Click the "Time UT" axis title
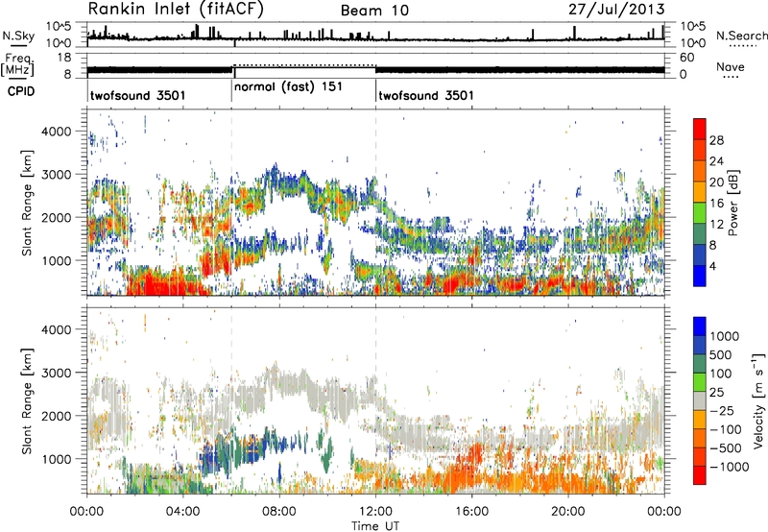Screen dimensions: 768x532 (375, 525)
